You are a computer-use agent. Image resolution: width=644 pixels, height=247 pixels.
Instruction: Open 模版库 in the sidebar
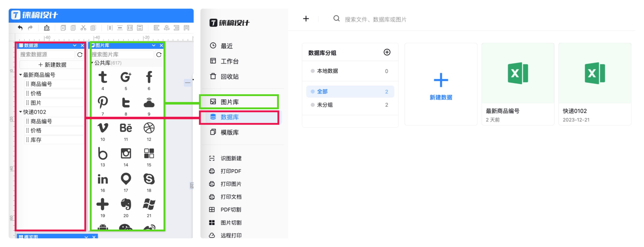[229, 132]
